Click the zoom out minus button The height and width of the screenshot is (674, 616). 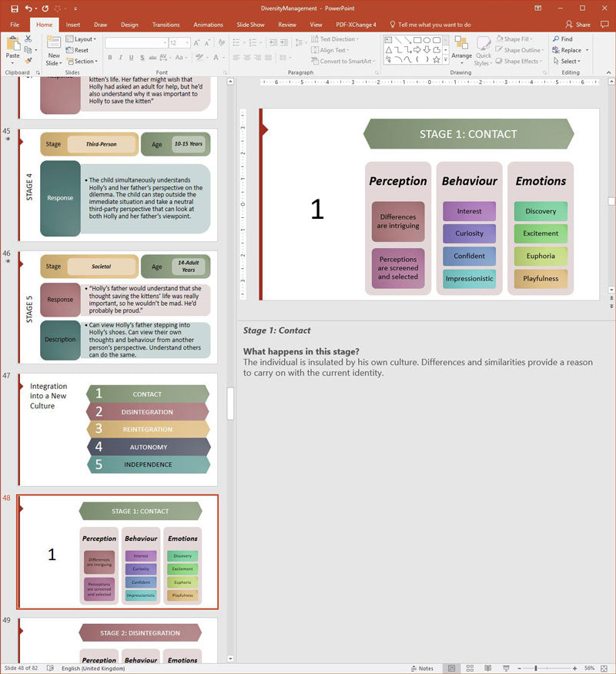tap(519, 668)
